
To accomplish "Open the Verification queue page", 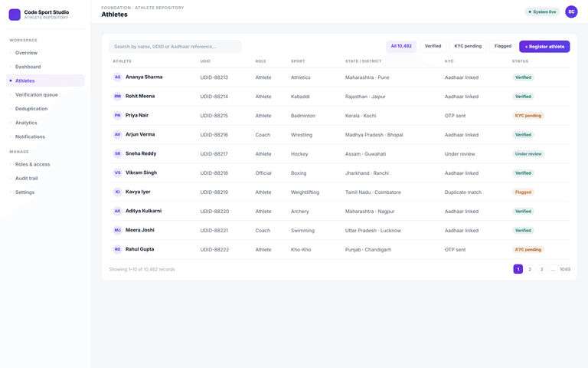I will (45, 94).
